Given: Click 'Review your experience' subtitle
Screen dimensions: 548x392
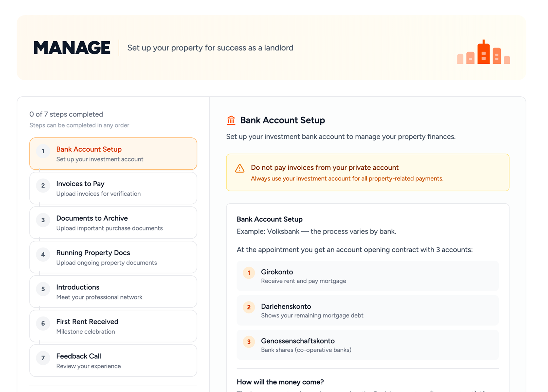Looking at the screenshot, I should tap(88, 366).
